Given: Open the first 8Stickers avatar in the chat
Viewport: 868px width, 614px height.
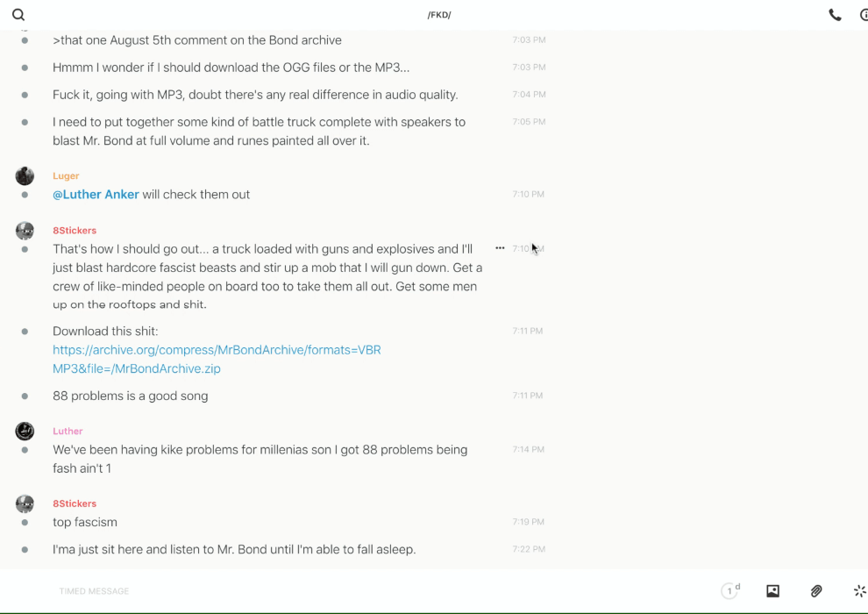Looking at the screenshot, I should pyautogui.click(x=25, y=231).
